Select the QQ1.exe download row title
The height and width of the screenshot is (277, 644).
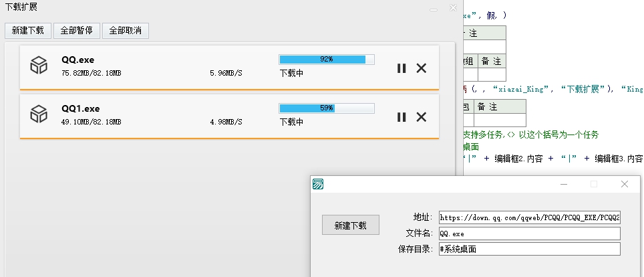(80, 108)
